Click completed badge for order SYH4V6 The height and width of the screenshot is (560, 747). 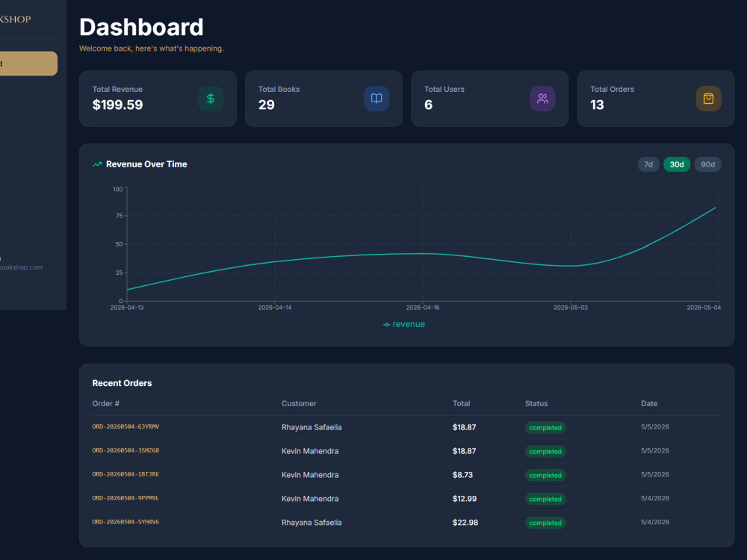[545, 523]
